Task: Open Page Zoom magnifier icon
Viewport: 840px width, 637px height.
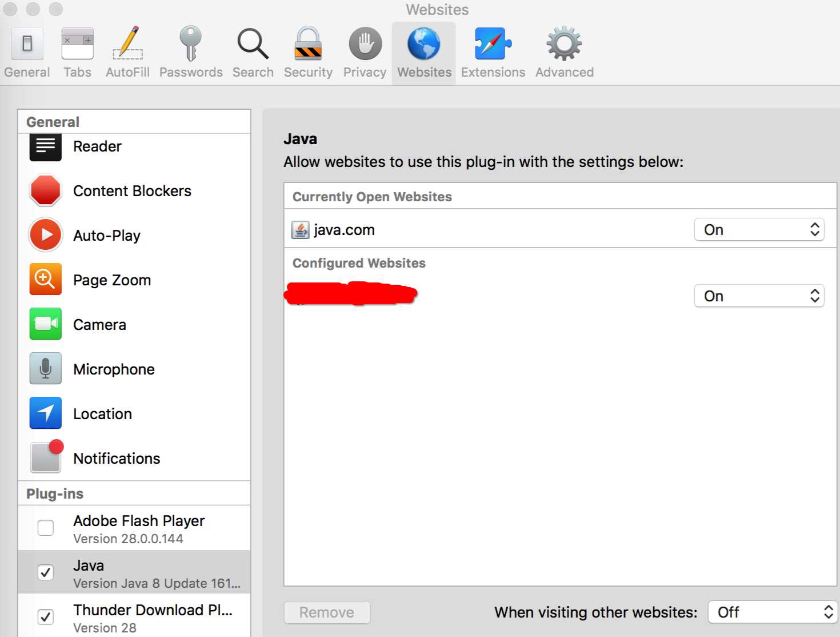Action: pos(46,280)
